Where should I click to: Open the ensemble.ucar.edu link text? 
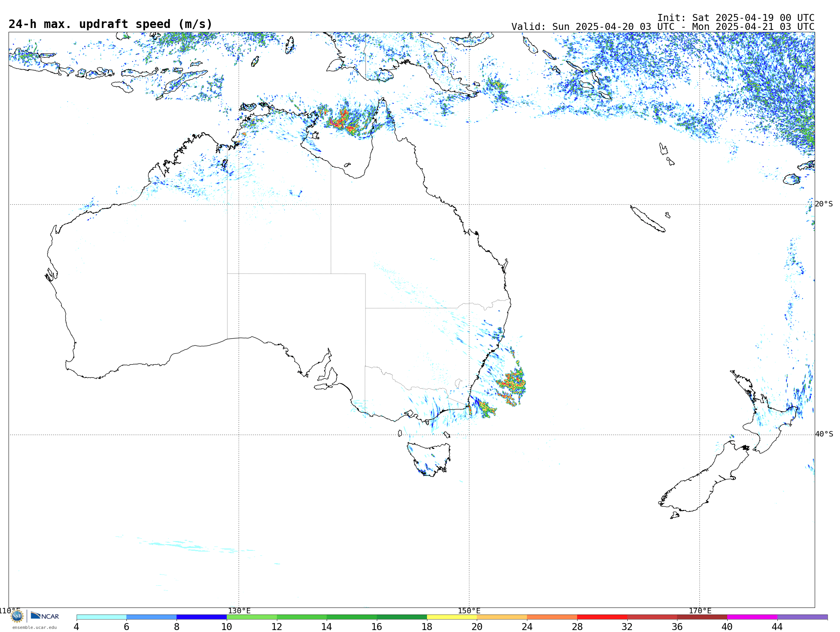coord(35,627)
